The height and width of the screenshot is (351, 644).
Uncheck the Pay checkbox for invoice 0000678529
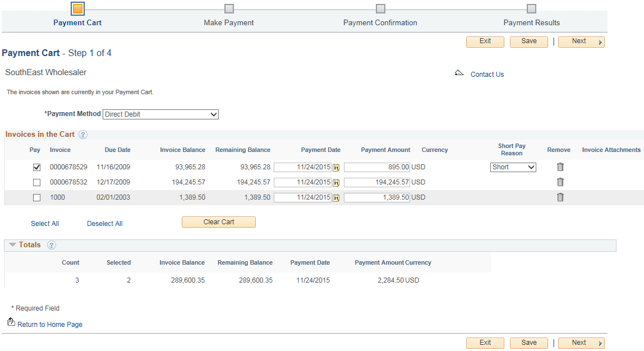(x=36, y=167)
